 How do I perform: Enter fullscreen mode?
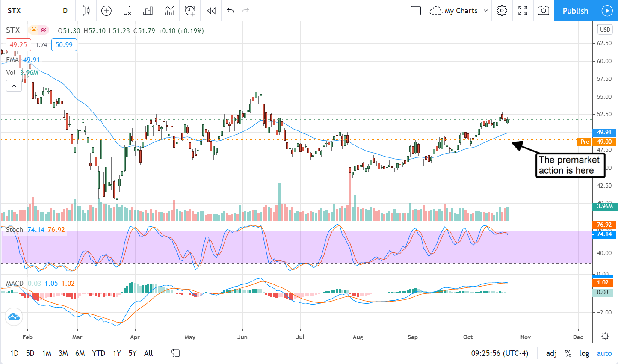[x=523, y=11]
